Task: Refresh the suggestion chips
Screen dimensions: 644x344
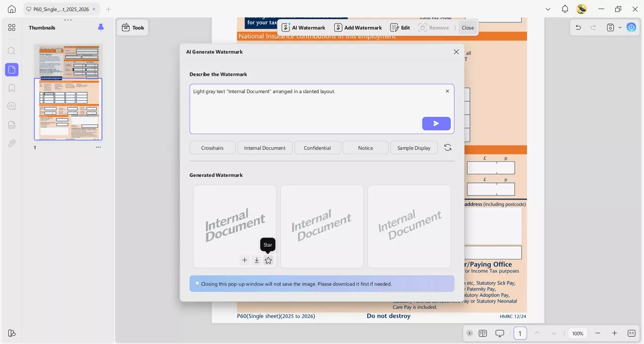Action: tap(448, 147)
